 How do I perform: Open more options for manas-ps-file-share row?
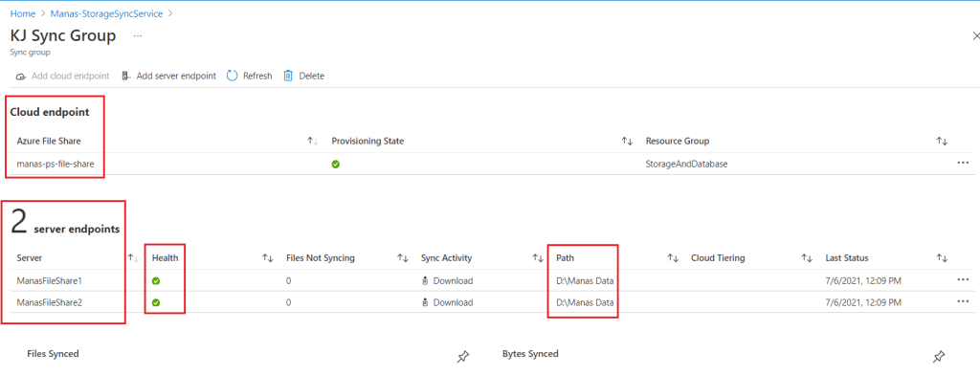pyautogui.click(x=963, y=164)
